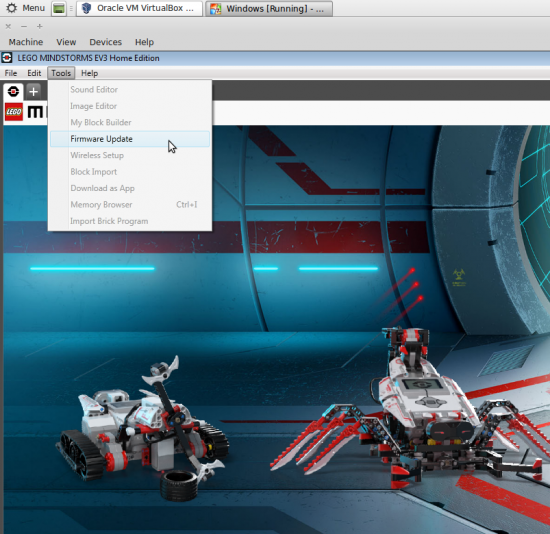Open My Block Builder entry
Viewport: 550px width, 534px height.
130,122
